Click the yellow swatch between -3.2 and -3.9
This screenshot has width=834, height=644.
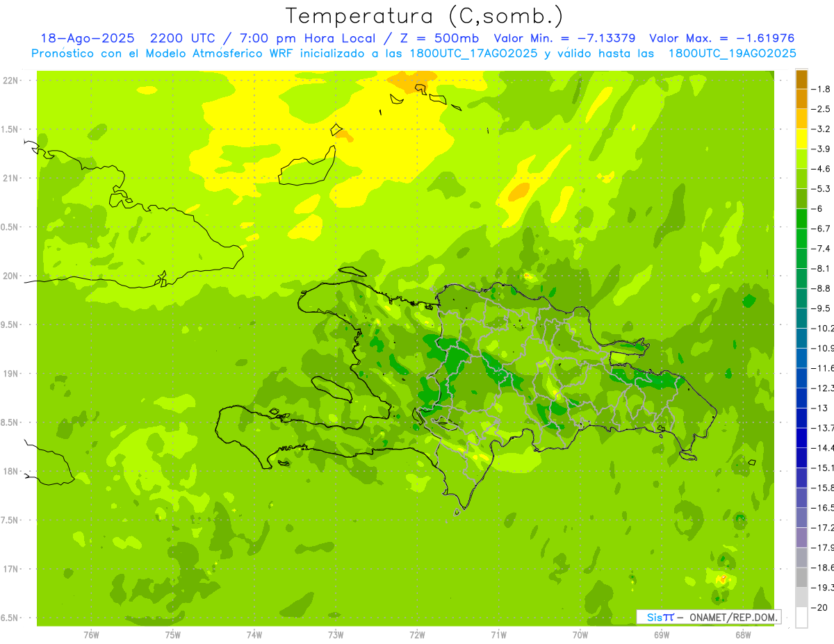pyautogui.click(x=802, y=139)
